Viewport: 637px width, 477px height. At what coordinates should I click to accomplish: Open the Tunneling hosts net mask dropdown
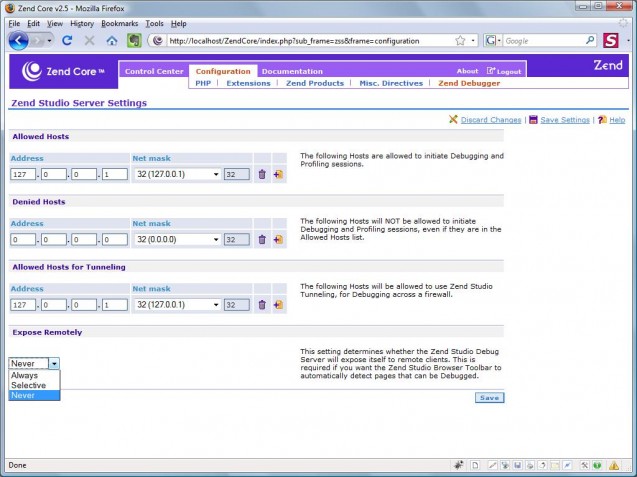[177, 305]
